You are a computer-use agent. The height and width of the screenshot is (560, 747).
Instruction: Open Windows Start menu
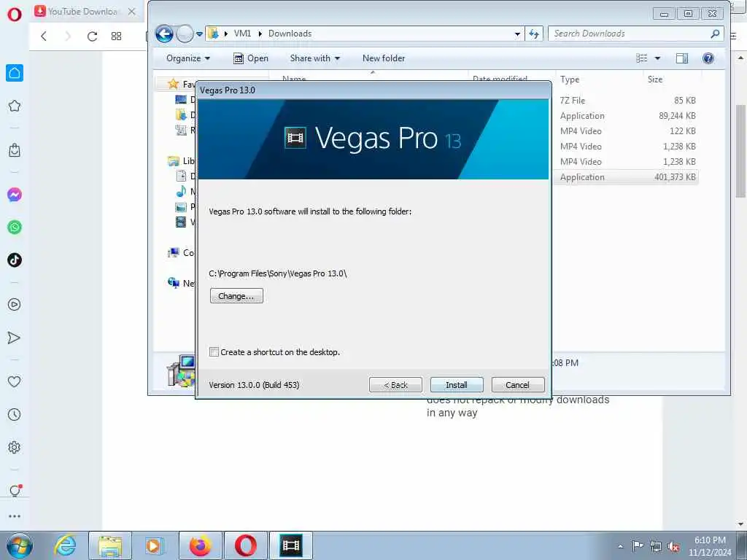20,545
